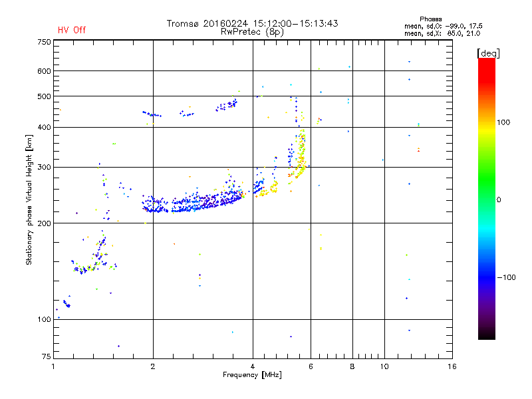
Task: Click the '10' tick label on the frequency axis
Action: pos(384,366)
